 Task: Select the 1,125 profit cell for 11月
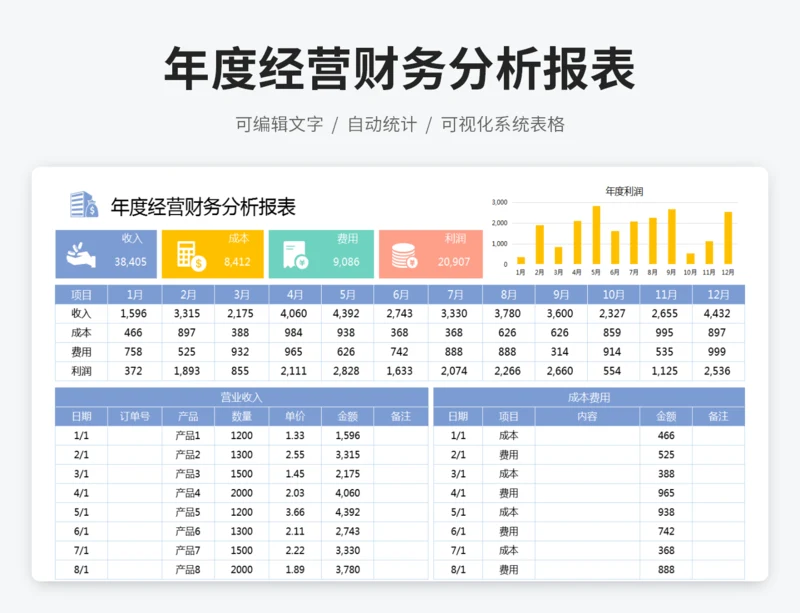pos(666,371)
